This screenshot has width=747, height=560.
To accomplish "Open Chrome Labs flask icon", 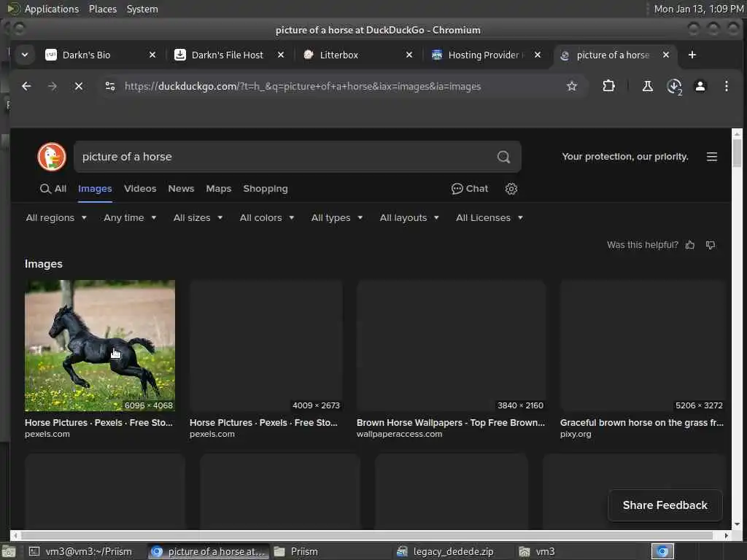I will click(648, 86).
